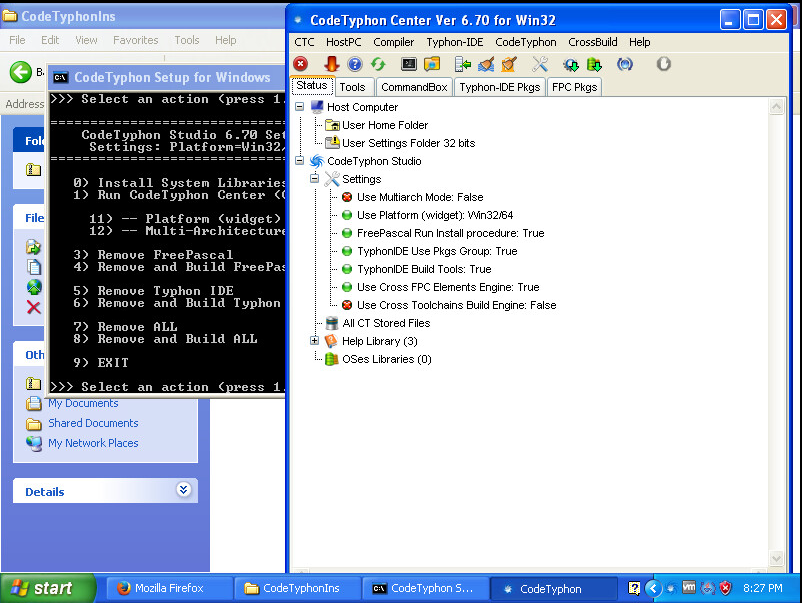Click the red stop icon in toolbar
This screenshot has width=802, height=603.
point(301,64)
